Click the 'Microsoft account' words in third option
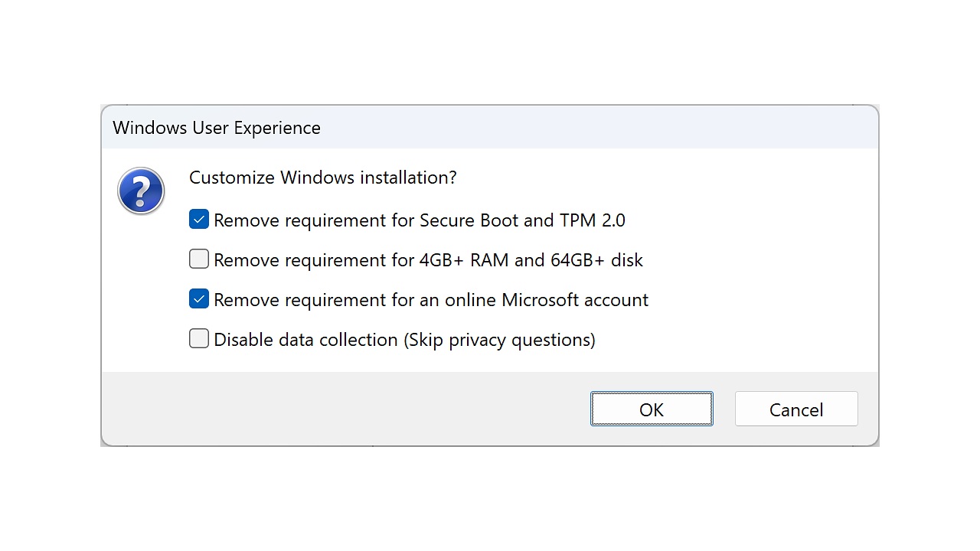This screenshot has width=980, height=551. (574, 300)
